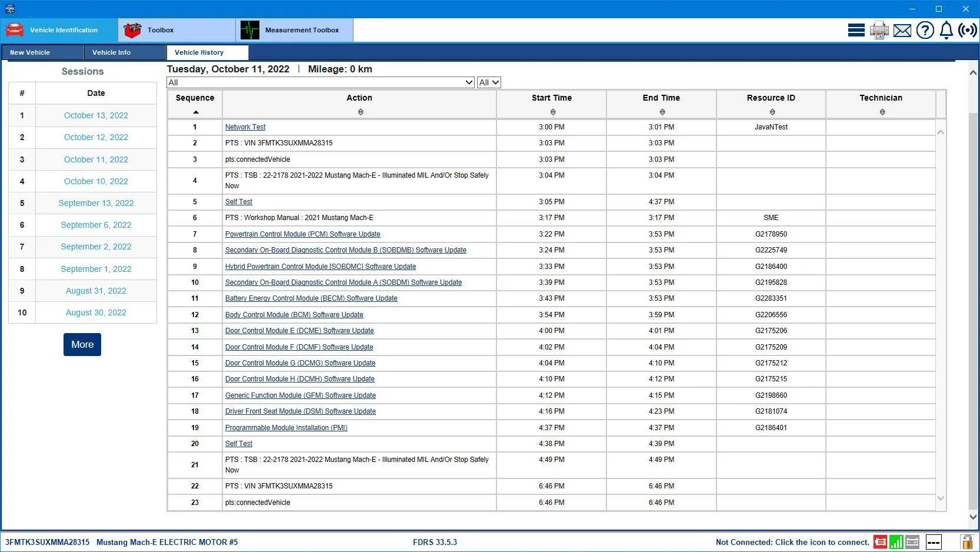
Task: Click the dashed voltage indicator box
Action: coord(934,542)
